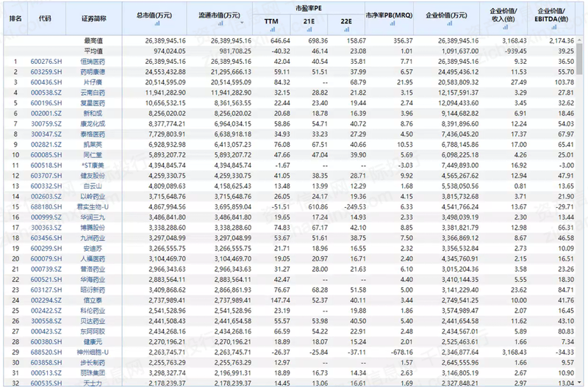Click 君实生物-U 21E PE value 610.86
This screenshot has height=387, width=588.
tap(318, 207)
